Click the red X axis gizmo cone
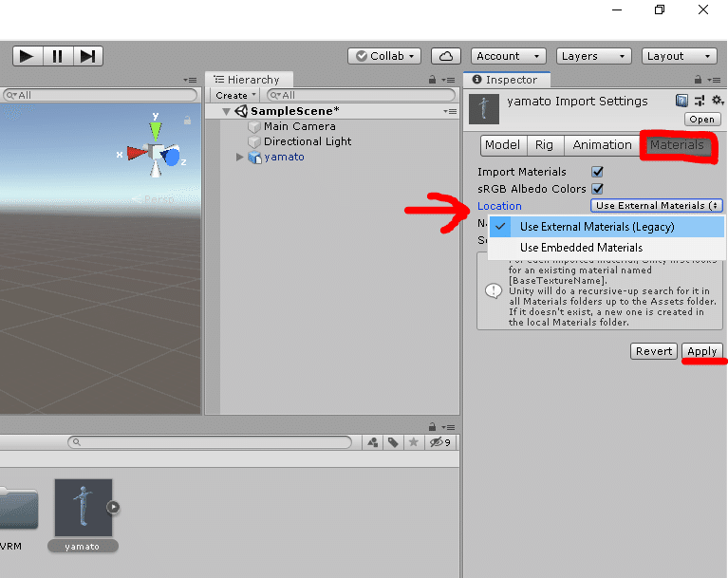This screenshot has height=578, width=728. coord(136,152)
